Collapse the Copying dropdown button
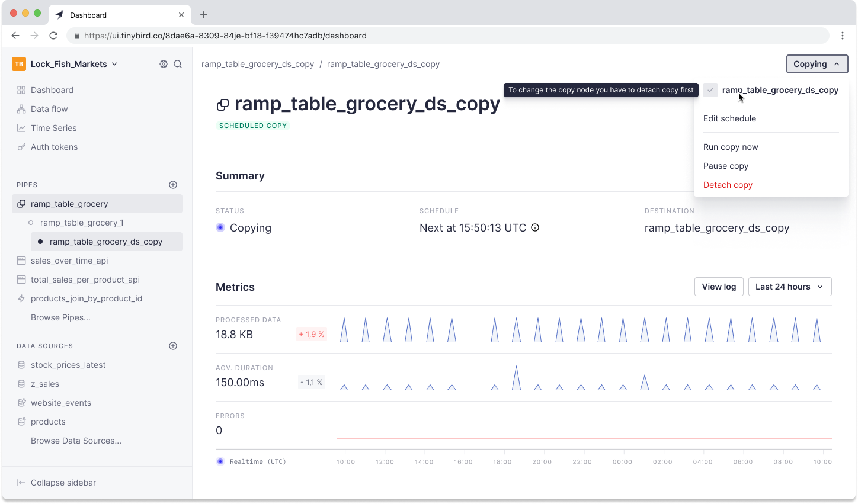The height and width of the screenshot is (504, 858). 817,64
